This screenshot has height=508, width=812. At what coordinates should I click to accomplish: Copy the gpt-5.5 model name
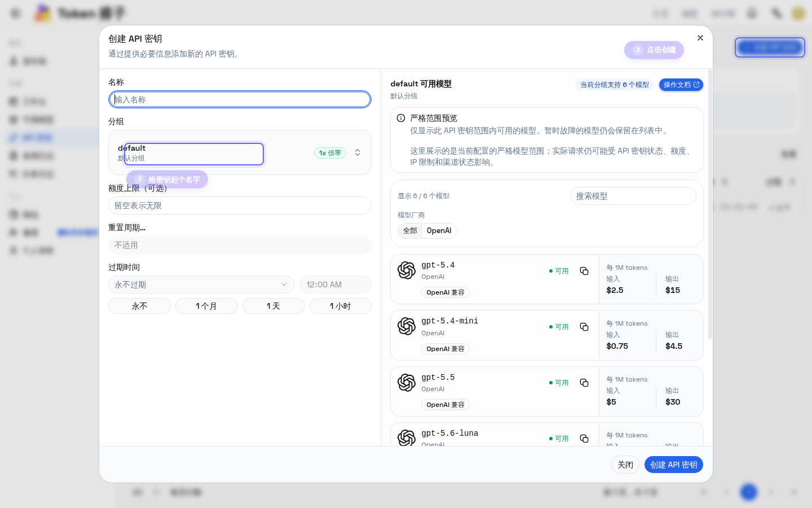pyautogui.click(x=584, y=383)
